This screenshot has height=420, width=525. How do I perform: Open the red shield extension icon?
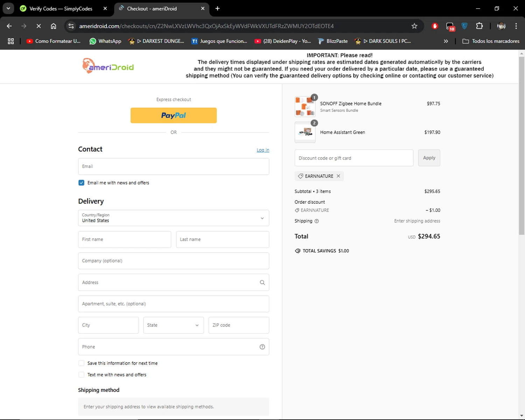435,26
